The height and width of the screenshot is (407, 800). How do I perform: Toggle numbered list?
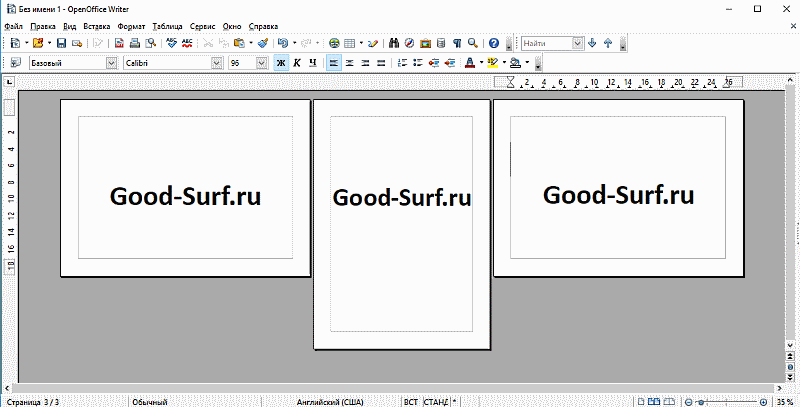[402, 63]
